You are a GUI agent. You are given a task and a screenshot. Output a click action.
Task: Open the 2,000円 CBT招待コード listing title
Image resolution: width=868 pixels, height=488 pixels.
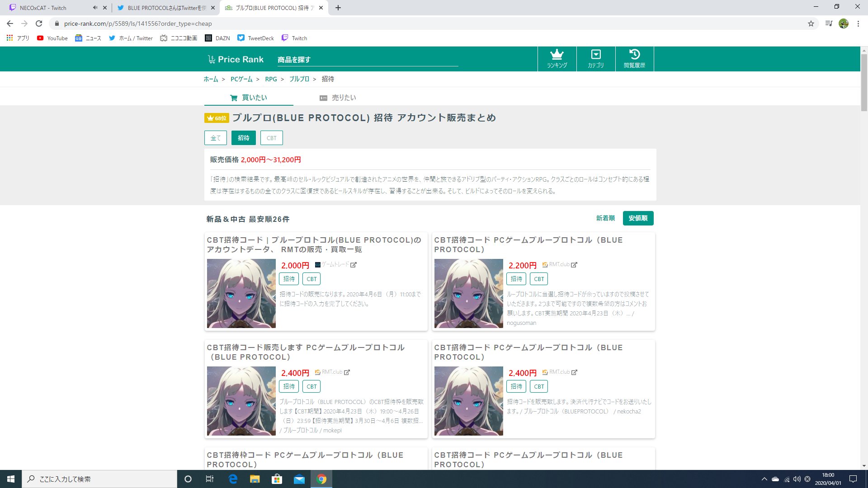tap(314, 244)
